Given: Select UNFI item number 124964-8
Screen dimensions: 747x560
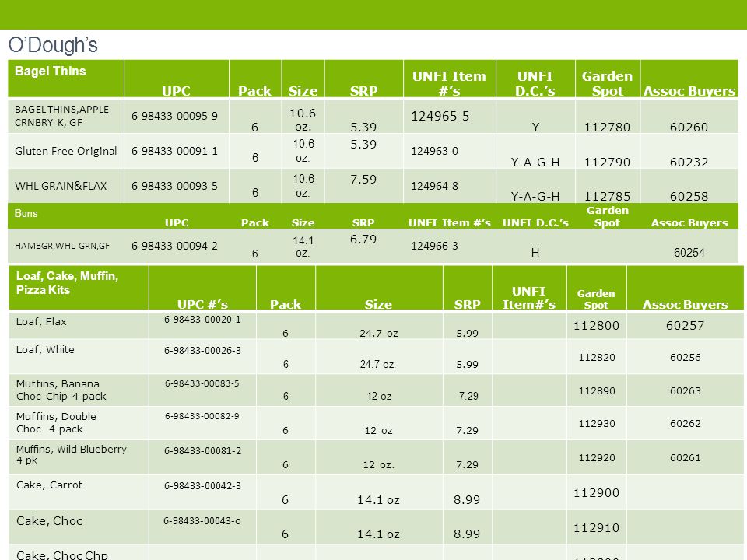Looking at the screenshot, I should (x=434, y=186).
